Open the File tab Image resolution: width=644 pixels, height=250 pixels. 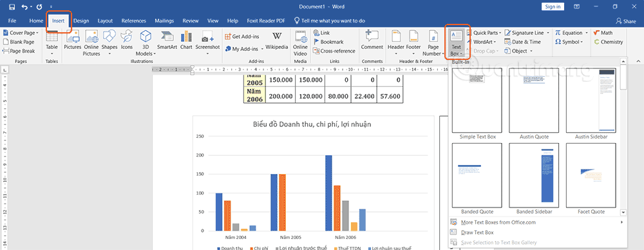(x=12, y=21)
